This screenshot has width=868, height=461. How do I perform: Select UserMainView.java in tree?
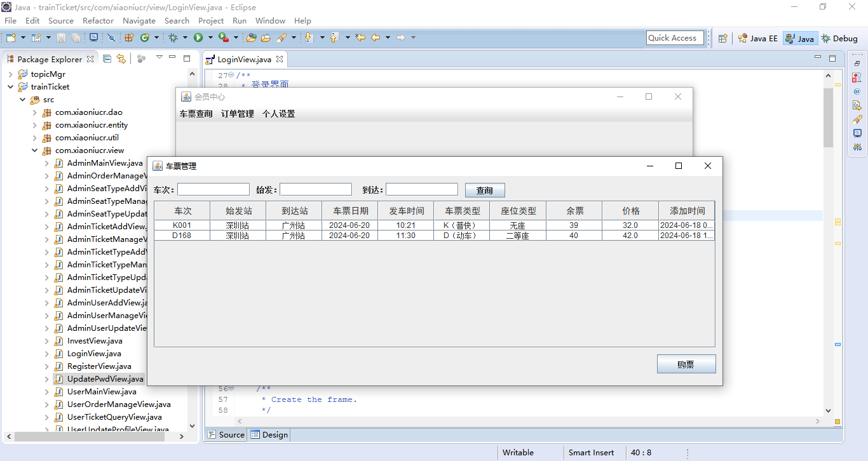(x=101, y=392)
